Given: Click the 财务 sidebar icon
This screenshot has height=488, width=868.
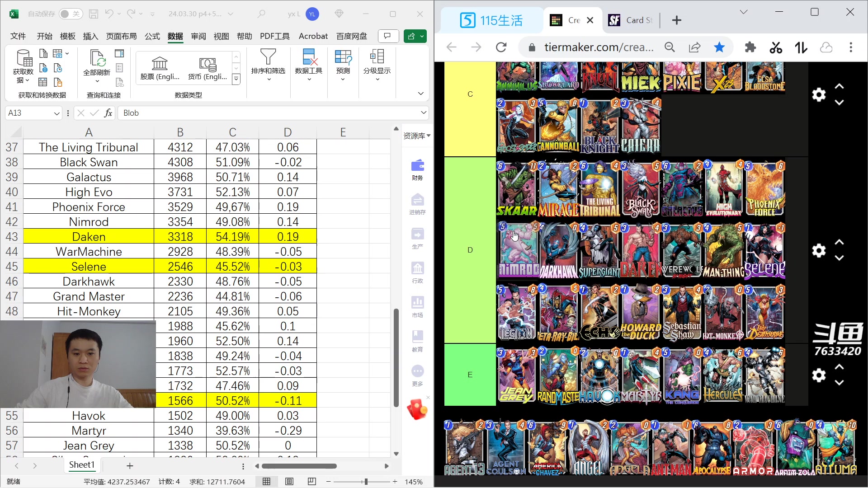Looking at the screenshot, I should coord(417,170).
